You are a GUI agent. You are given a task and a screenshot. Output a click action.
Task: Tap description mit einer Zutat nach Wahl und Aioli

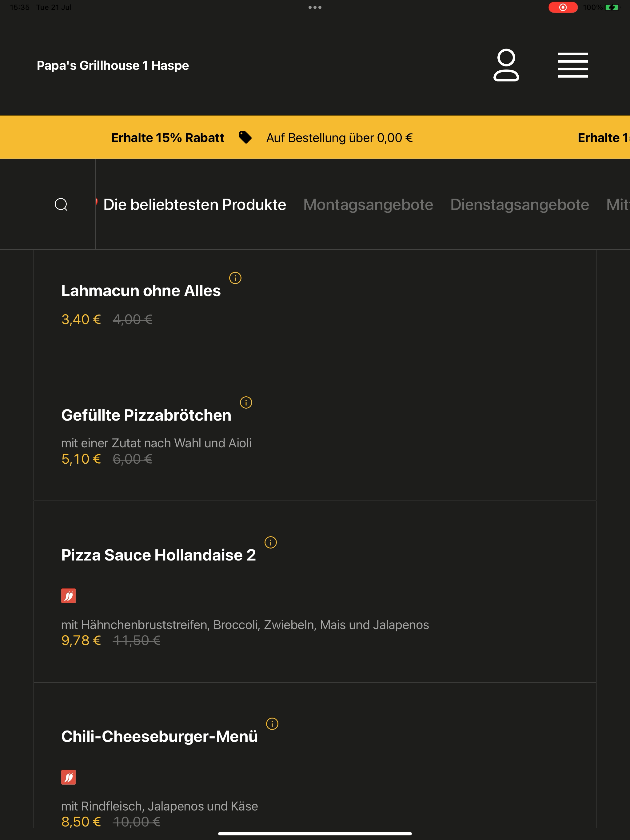(x=156, y=443)
